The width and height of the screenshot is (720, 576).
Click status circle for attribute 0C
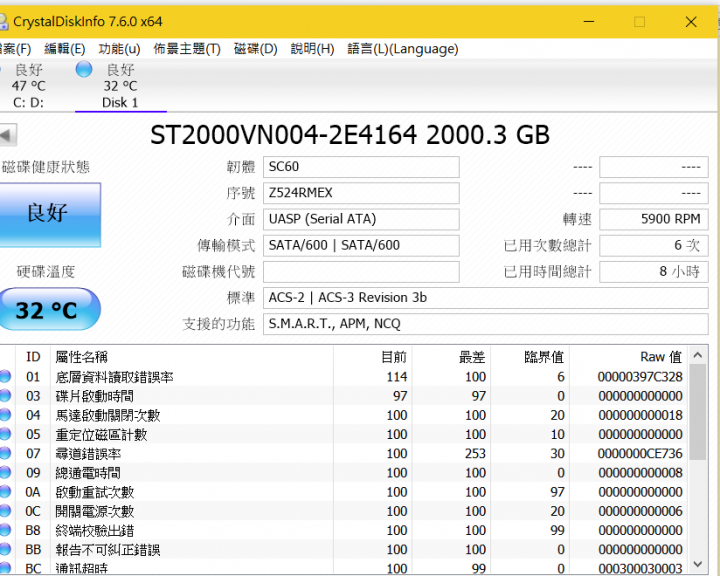click(x=5, y=511)
